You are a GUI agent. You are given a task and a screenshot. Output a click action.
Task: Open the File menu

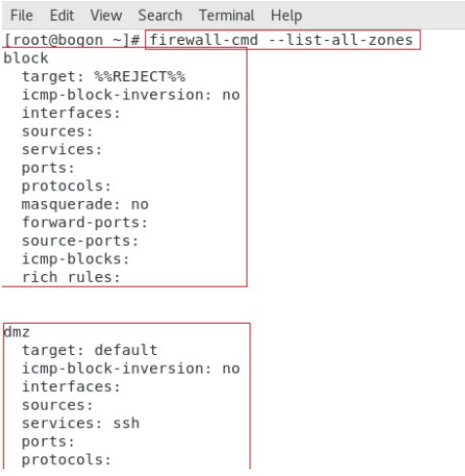tap(21, 16)
